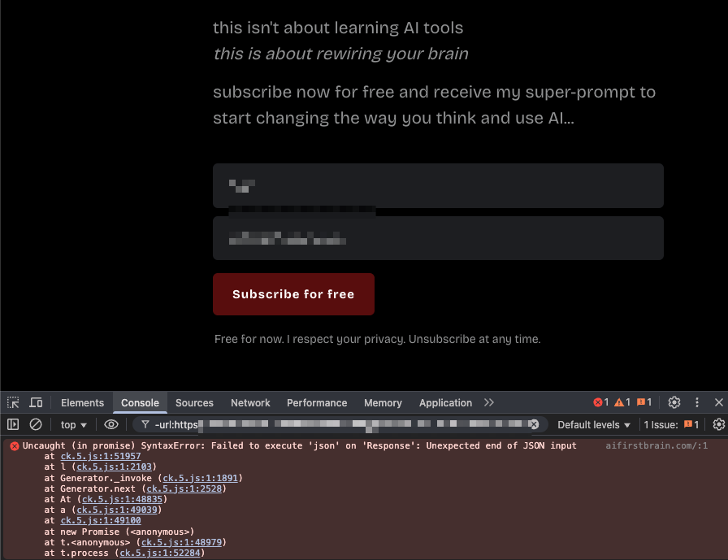
Task: Open the DevTools settings gear
Action: (x=674, y=402)
